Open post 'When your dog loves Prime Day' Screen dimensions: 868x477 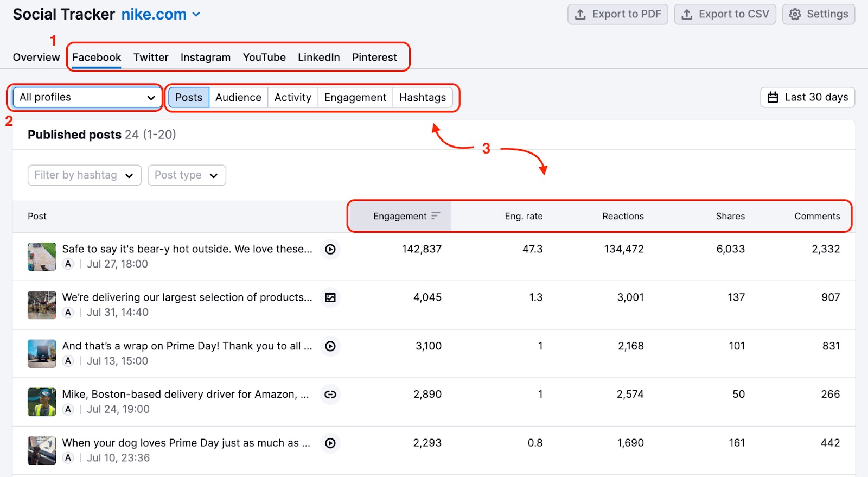(186, 443)
